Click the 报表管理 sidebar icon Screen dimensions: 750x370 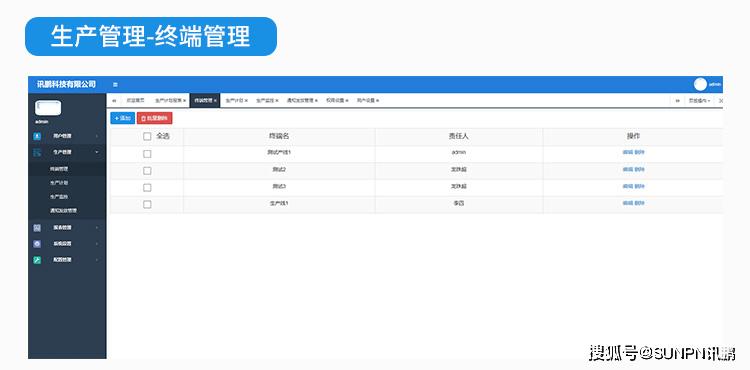(x=37, y=228)
